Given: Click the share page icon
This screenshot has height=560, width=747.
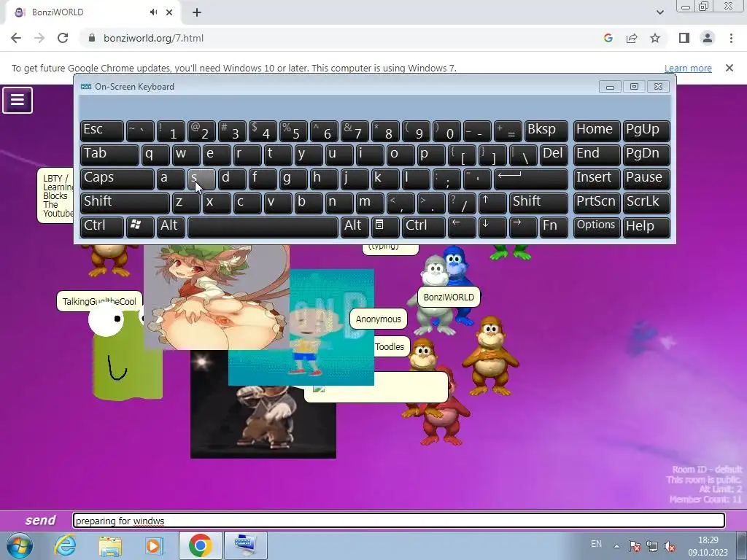Looking at the screenshot, I should pyautogui.click(x=632, y=38).
